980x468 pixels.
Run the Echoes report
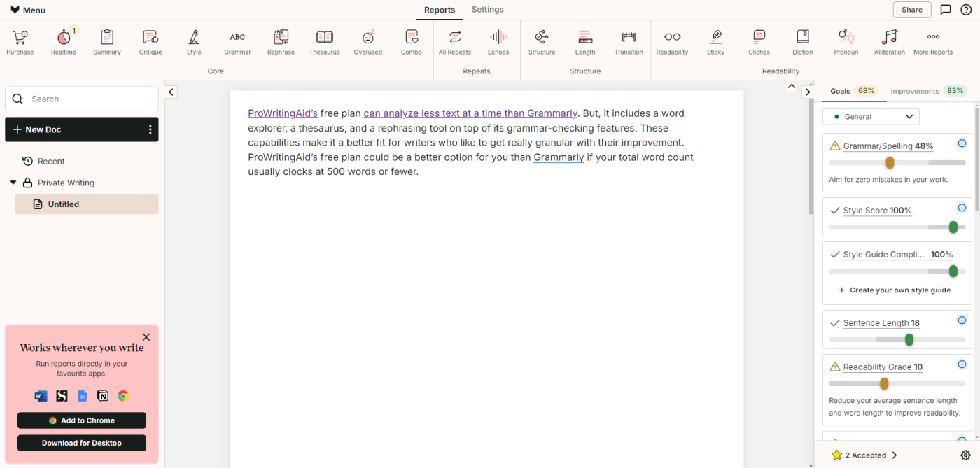pyautogui.click(x=498, y=42)
